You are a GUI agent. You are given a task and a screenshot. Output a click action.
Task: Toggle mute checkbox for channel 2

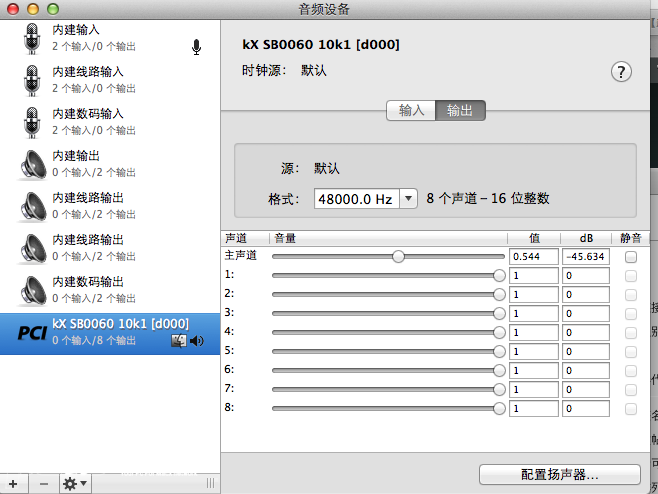pyautogui.click(x=631, y=295)
